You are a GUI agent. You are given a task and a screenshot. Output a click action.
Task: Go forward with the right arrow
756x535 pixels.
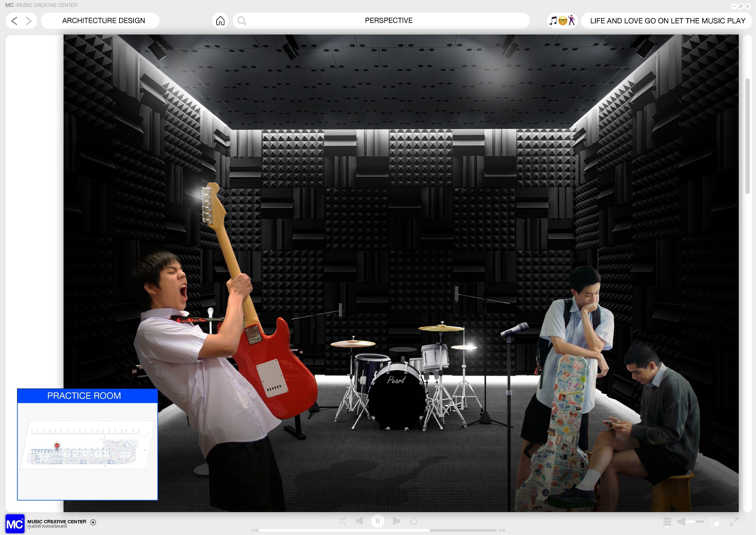coord(29,21)
